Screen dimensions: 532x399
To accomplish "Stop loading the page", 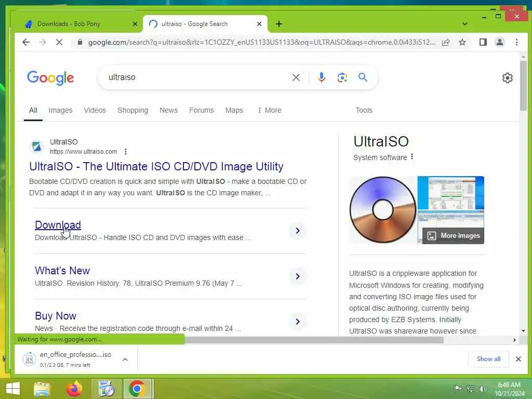I will (59, 42).
